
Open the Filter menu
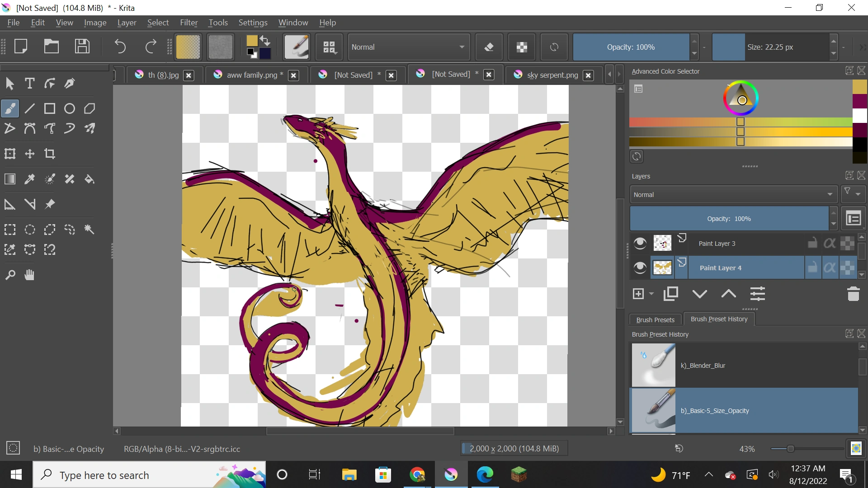pos(189,22)
